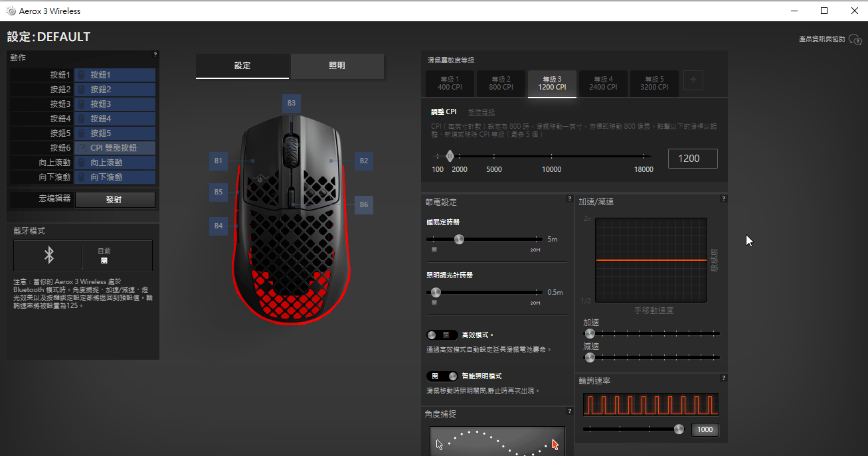Select the B6 marker on the mouse
The width and height of the screenshot is (868, 456).
pyautogui.click(x=364, y=205)
